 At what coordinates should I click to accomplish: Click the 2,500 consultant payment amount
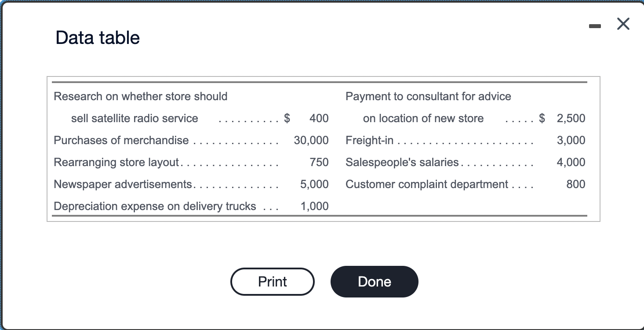[571, 118]
